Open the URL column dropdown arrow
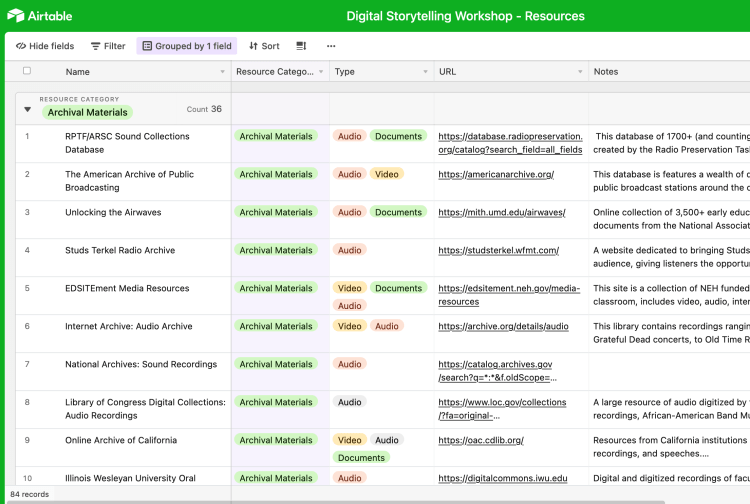This screenshot has height=504, width=750. (x=578, y=72)
